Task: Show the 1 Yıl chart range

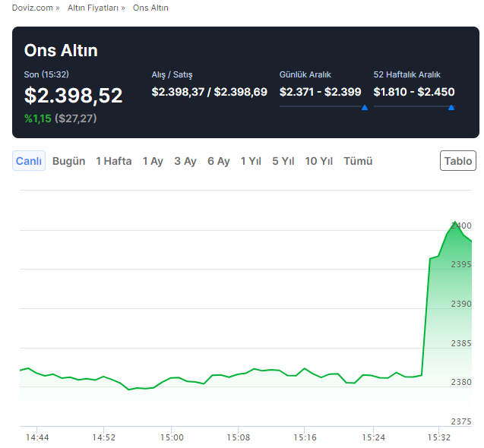Action: 251,161
